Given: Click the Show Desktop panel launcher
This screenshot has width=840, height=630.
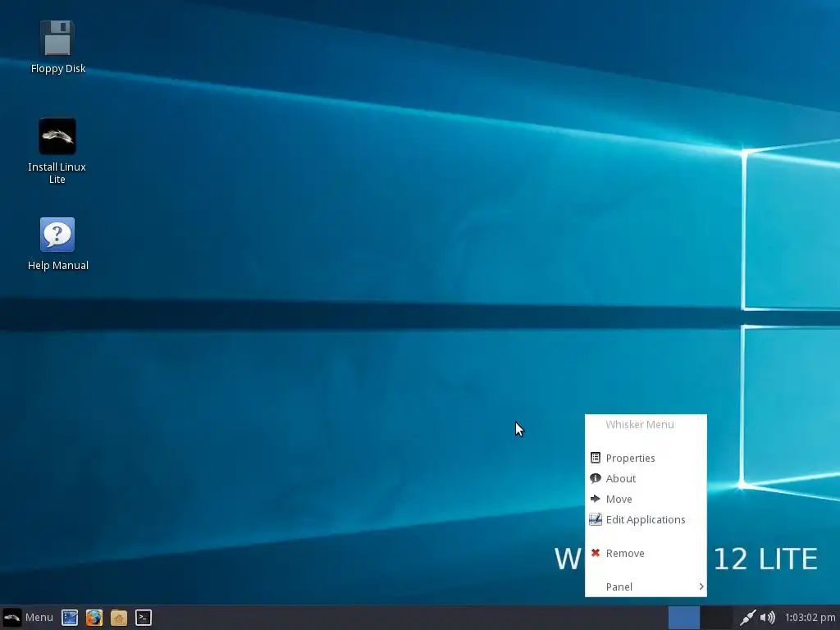Looking at the screenshot, I should 70,618.
